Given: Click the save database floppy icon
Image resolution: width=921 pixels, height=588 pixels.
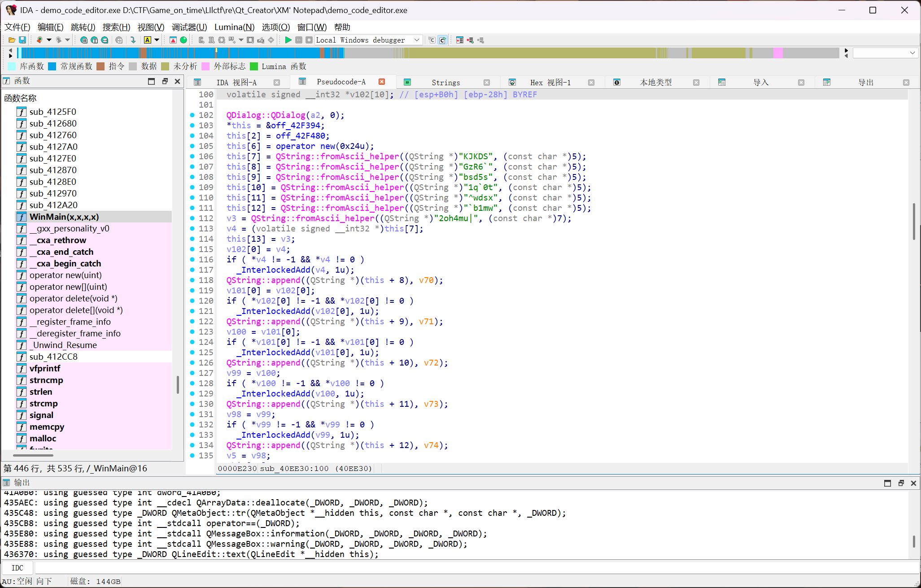Looking at the screenshot, I should tap(22, 40).
